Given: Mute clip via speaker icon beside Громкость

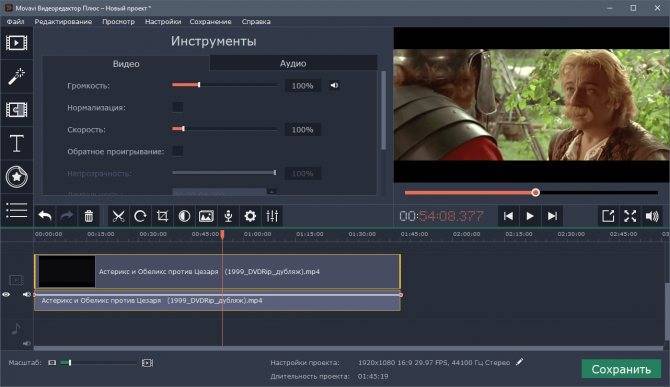Looking at the screenshot, I should [334, 85].
